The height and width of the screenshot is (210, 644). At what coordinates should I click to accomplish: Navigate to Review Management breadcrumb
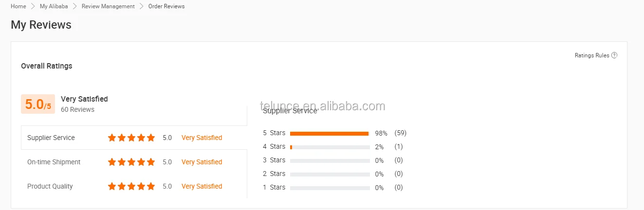(108, 6)
